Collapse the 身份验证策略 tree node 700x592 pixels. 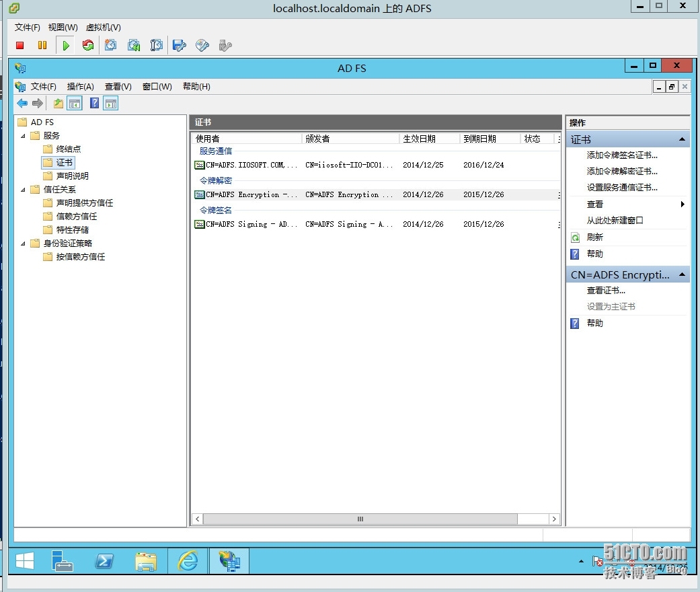click(x=23, y=244)
